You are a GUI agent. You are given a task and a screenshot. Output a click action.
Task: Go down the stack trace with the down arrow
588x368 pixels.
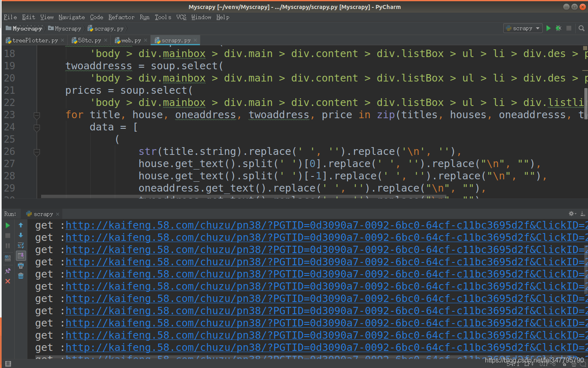[x=21, y=235]
